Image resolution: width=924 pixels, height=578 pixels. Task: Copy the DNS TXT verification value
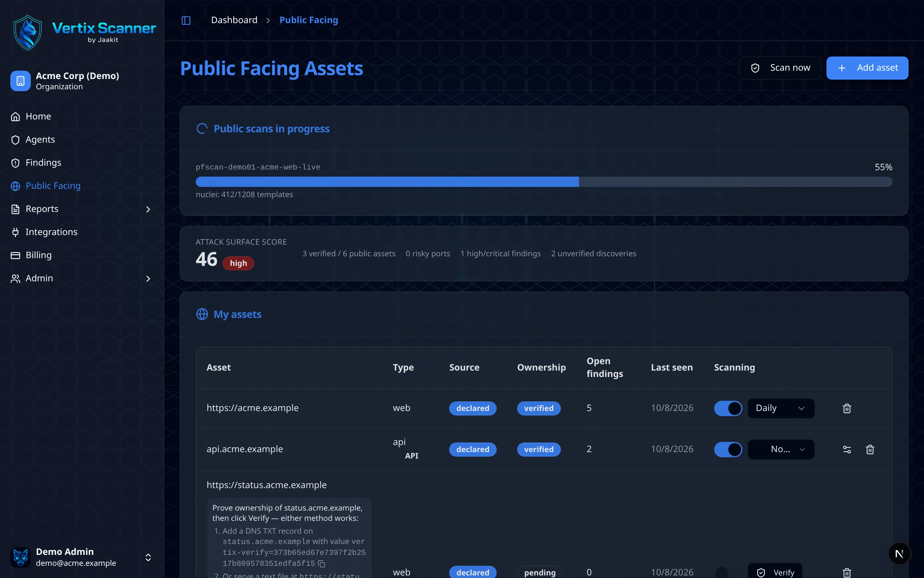[321, 564]
